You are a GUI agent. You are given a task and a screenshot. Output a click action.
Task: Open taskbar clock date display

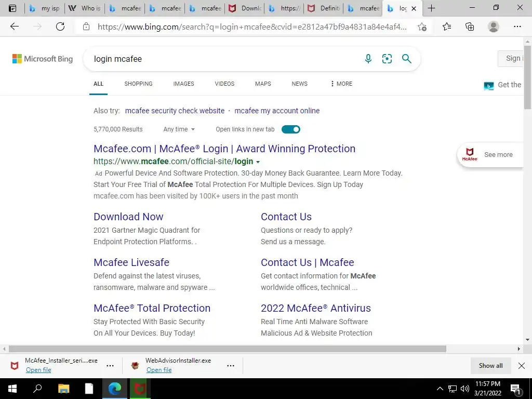487,389
